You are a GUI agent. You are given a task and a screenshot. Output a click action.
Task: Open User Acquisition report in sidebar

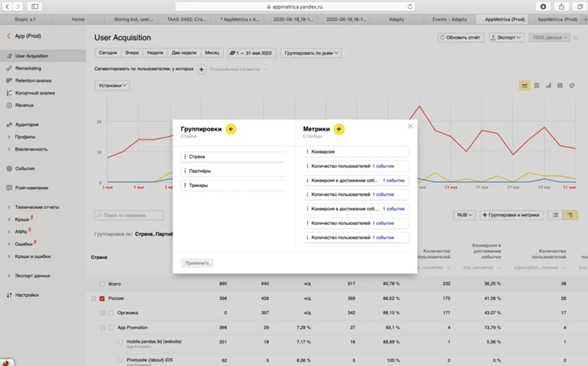(43, 56)
